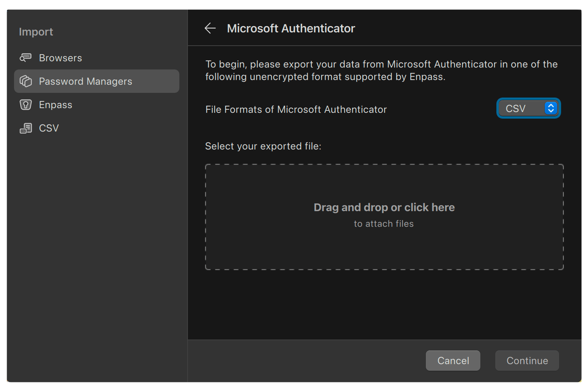Click the Import sidebar heading
The width and height of the screenshot is (588, 391).
tap(36, 32)
